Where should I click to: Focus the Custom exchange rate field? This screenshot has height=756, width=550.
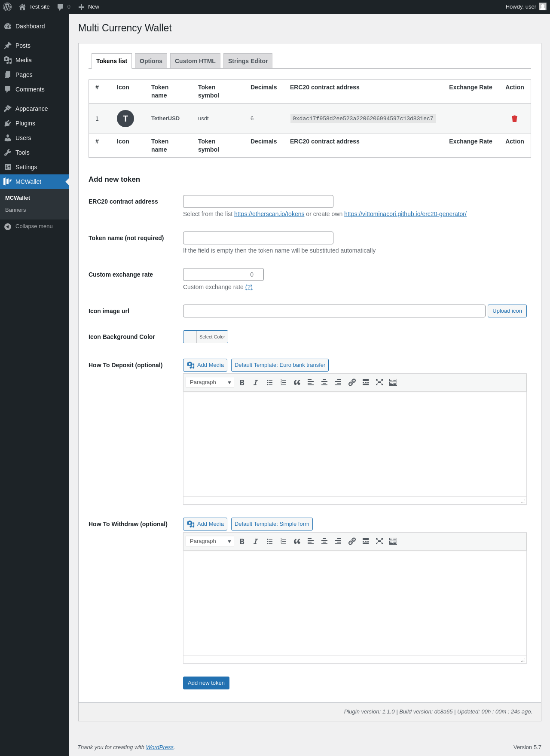click(x=223, y=274)
